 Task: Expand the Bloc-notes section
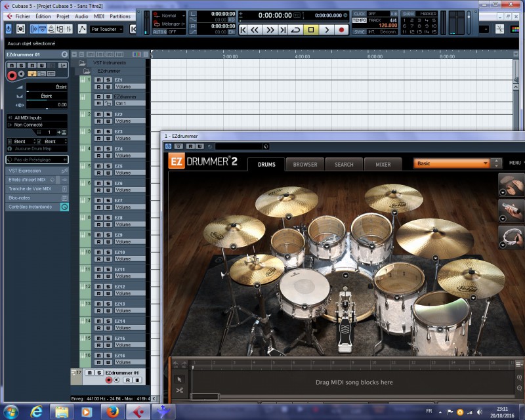(x=37, y=198)
